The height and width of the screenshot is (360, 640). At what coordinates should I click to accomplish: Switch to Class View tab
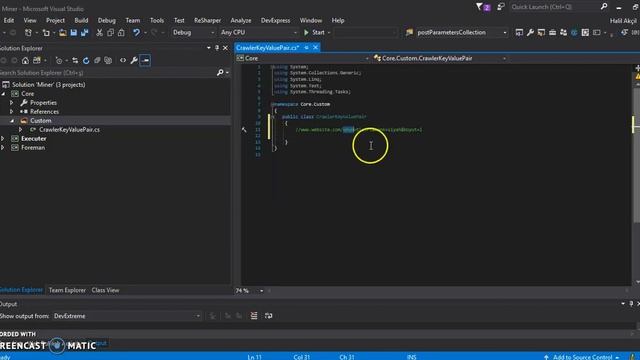[x=105, y=290]
